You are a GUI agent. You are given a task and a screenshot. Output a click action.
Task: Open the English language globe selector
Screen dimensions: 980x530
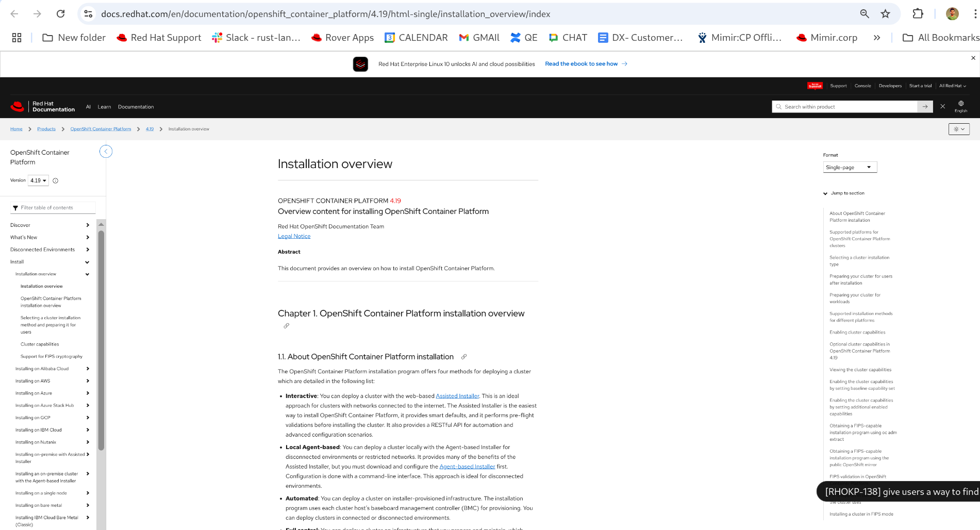click(x=961, y=106)
